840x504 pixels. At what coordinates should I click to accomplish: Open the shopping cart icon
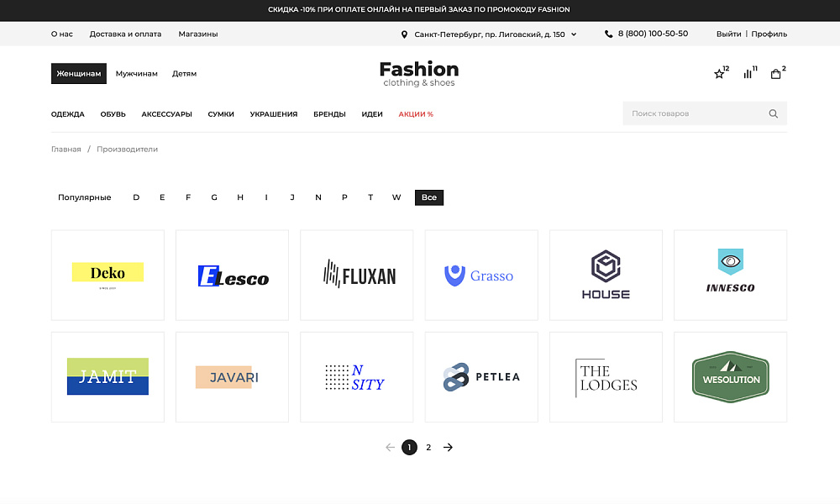(775, 74)
